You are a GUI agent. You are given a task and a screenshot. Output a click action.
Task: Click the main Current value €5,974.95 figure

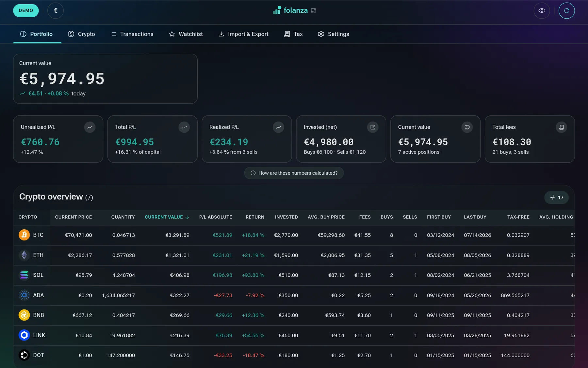[62, 79]
